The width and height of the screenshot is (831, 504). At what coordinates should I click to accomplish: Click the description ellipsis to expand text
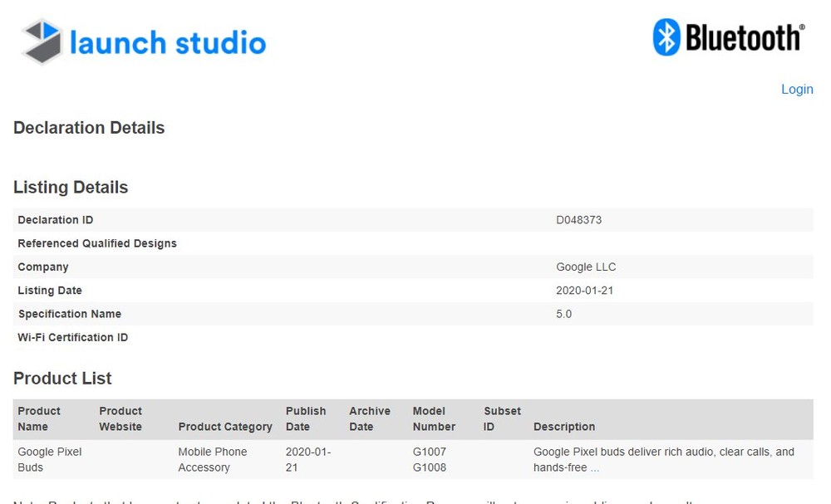(x=595, y=467)
